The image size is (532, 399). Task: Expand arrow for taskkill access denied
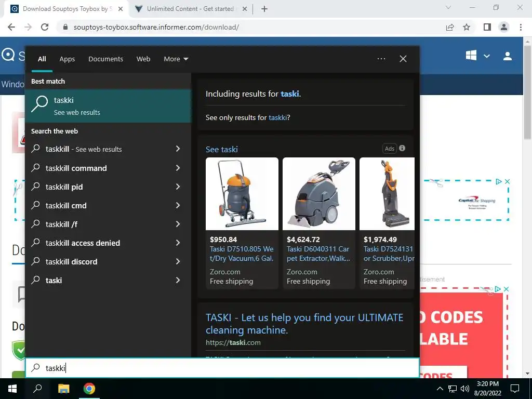178,243
